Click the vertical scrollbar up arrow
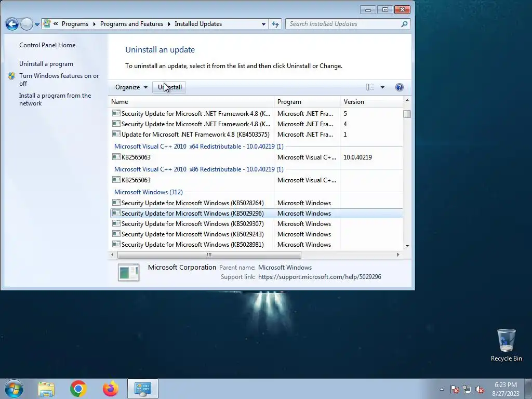532x399 pixels. point(407,100)
